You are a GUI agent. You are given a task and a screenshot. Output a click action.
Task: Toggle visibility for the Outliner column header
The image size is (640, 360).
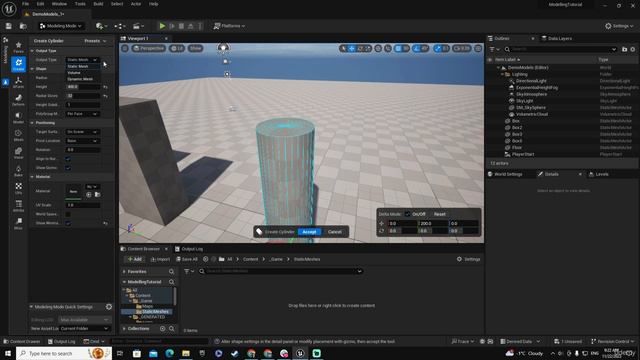coord(490,60)
